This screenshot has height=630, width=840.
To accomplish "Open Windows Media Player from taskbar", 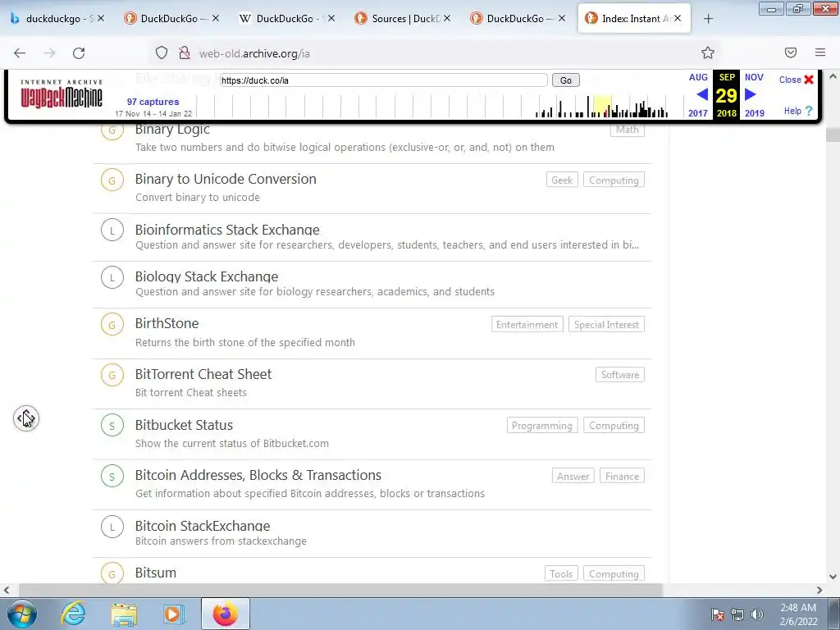I will pos(173,614).
